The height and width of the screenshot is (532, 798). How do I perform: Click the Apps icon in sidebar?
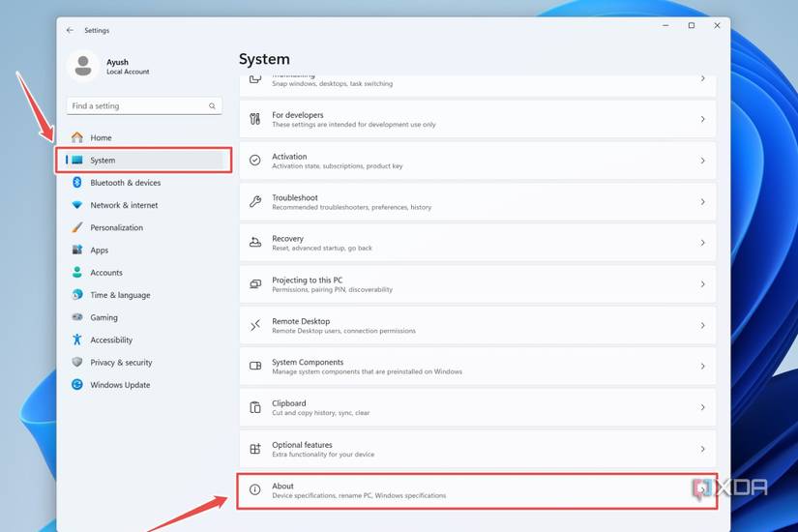tap(77, 250)
